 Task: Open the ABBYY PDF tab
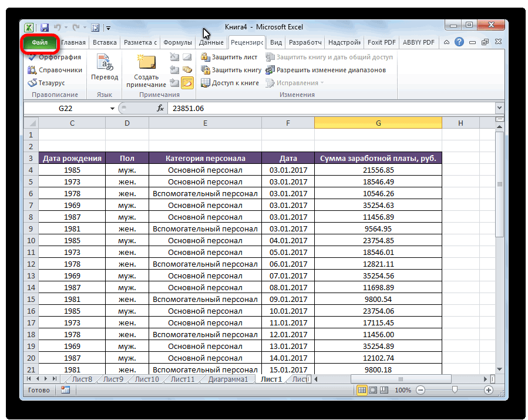tap(419, 42)
